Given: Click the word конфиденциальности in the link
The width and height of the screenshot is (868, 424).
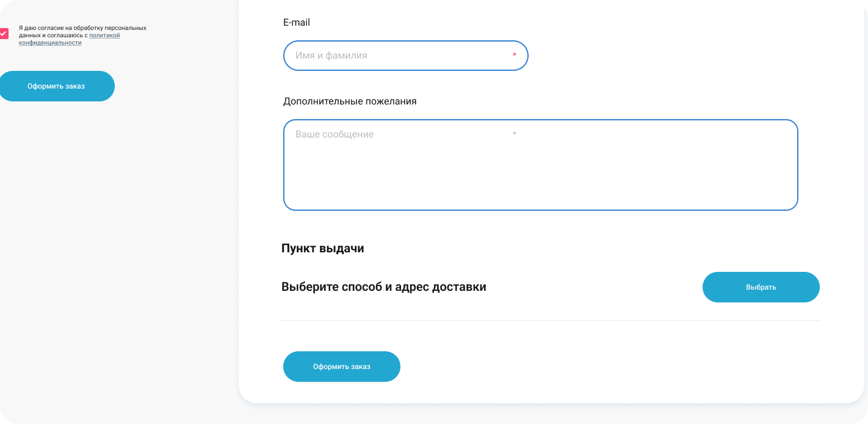Looking at the screenshot, I should click(50, 43).
